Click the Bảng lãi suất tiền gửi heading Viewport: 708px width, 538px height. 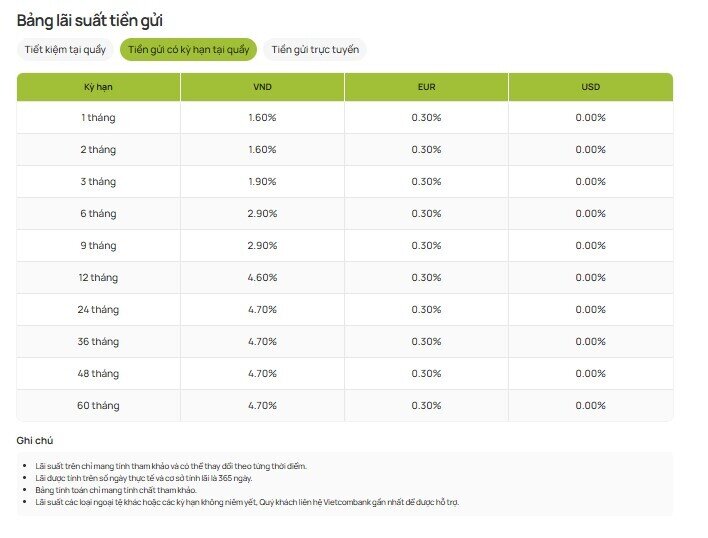click(x=90, y=20)
